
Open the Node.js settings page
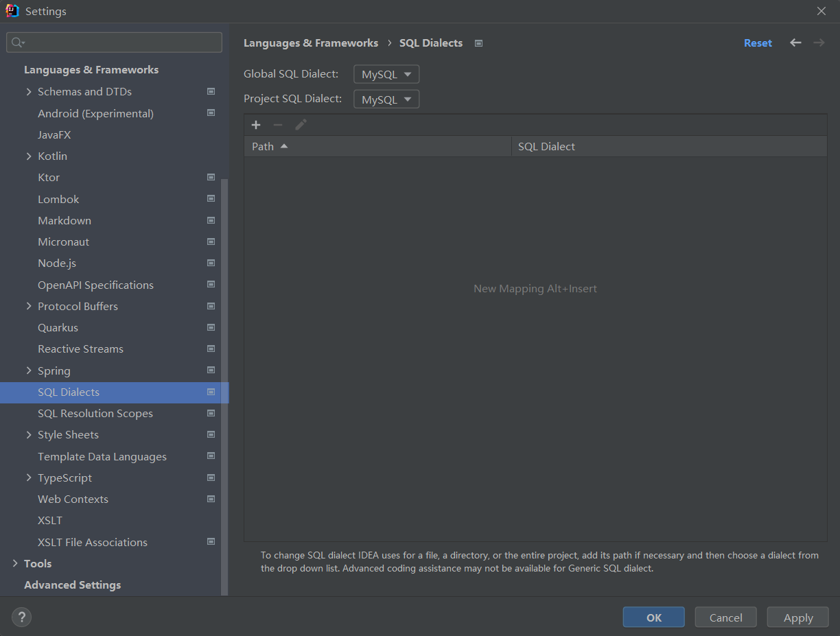57,263
